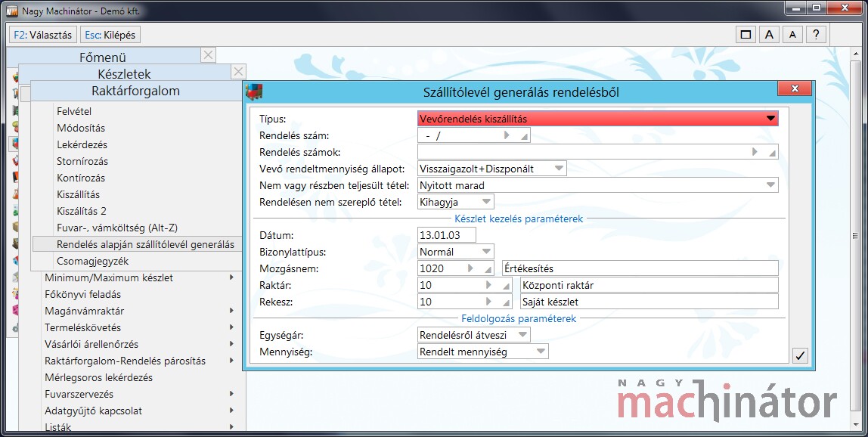868x437 pixels.
Task: Click the larger letter A font icon
Action: click(769, 34)
